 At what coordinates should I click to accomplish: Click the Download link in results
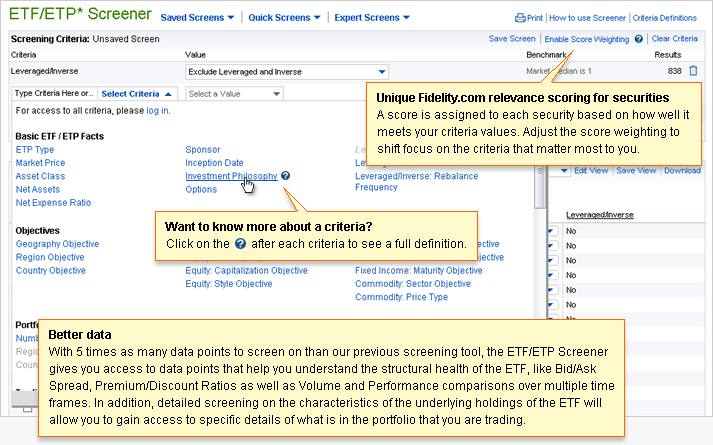click(x=682, y=171)
